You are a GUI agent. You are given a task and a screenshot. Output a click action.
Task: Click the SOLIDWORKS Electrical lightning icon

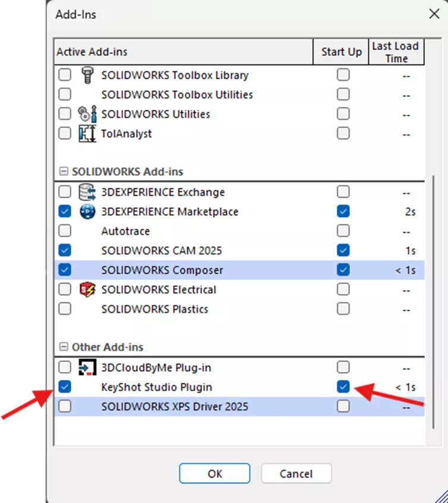click(87, 290)
